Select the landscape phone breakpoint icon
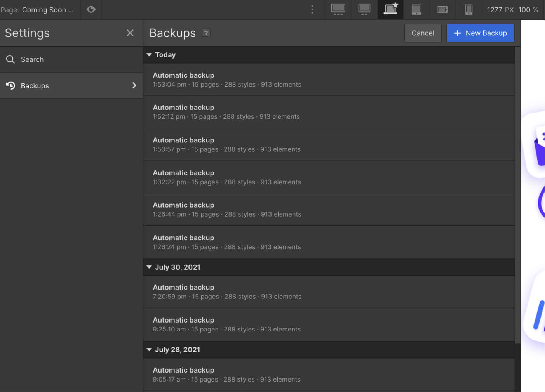 coord(442,10)
